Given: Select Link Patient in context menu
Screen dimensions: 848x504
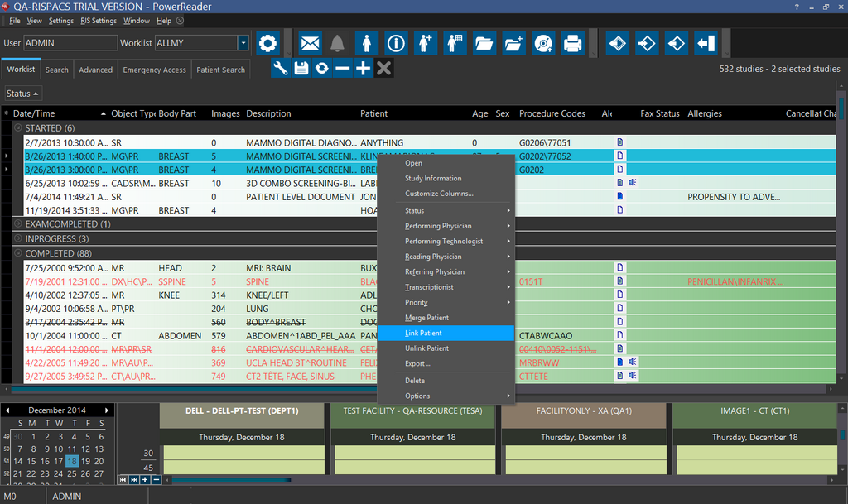Looking at the screenshot, I should tap(423, 333).
